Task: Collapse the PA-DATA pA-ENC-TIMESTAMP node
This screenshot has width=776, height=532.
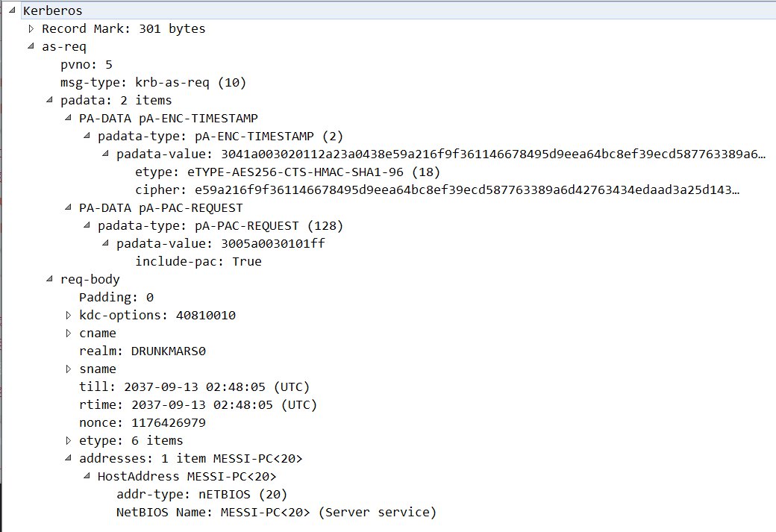Action: coord(69,119)
